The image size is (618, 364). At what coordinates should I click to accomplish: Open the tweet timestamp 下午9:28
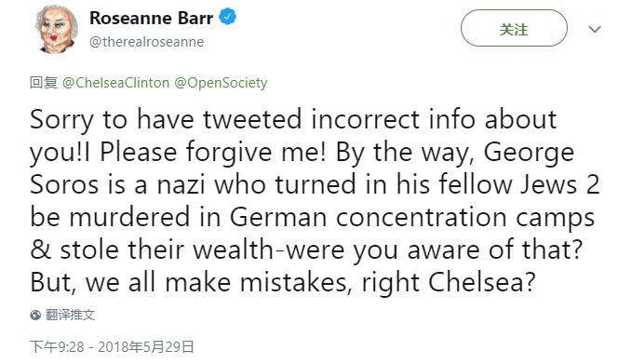pos(57,347)
